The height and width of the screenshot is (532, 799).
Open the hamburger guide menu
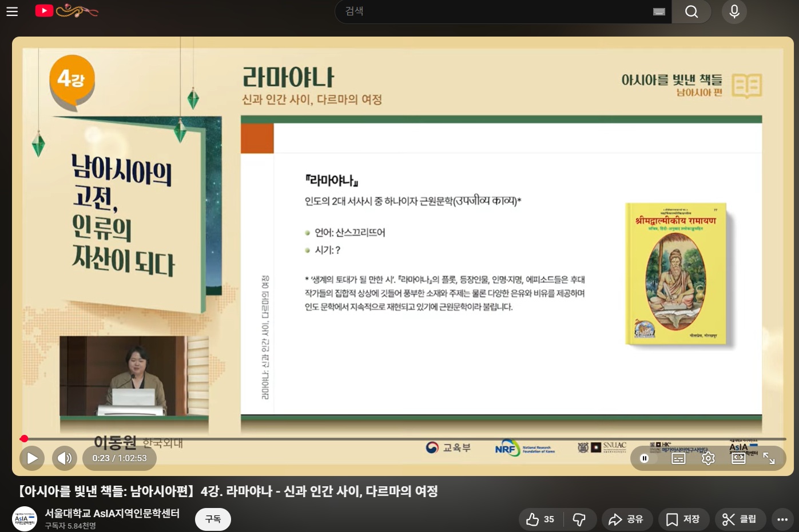tap(12, 11)
